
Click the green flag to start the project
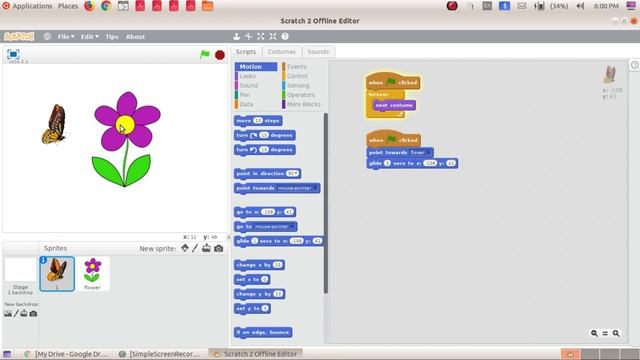pyautogui.click(x=204, y=54)
